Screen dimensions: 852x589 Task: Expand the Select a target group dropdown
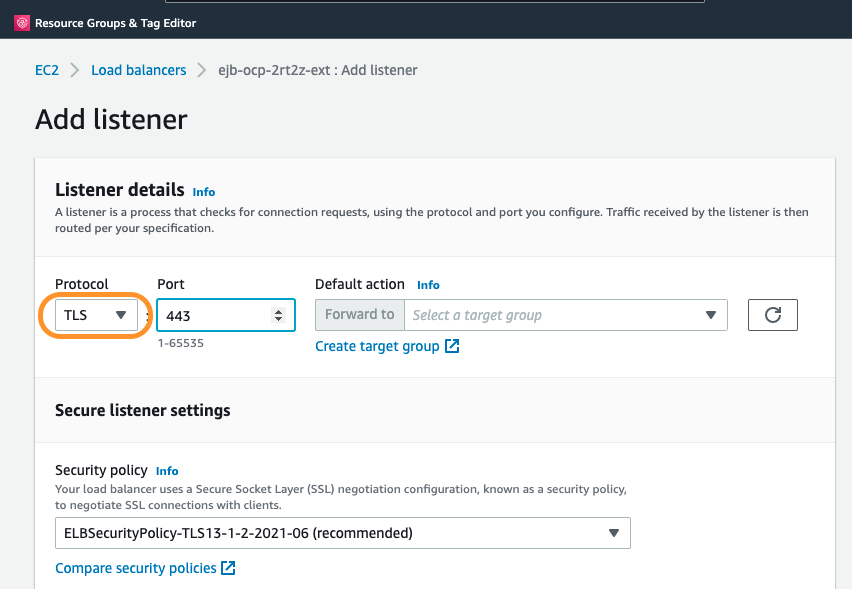pyautogui.click(x=565, y=315)
